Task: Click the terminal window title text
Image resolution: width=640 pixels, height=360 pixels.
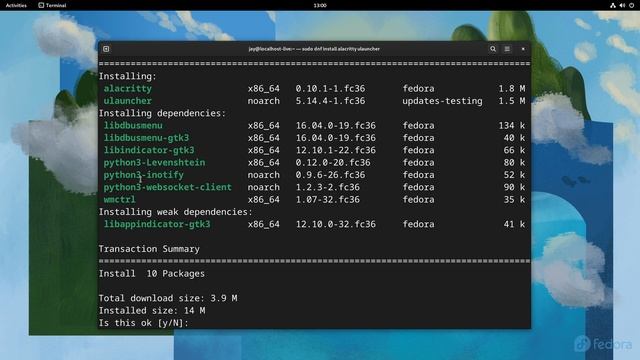Action: point(314,49)
